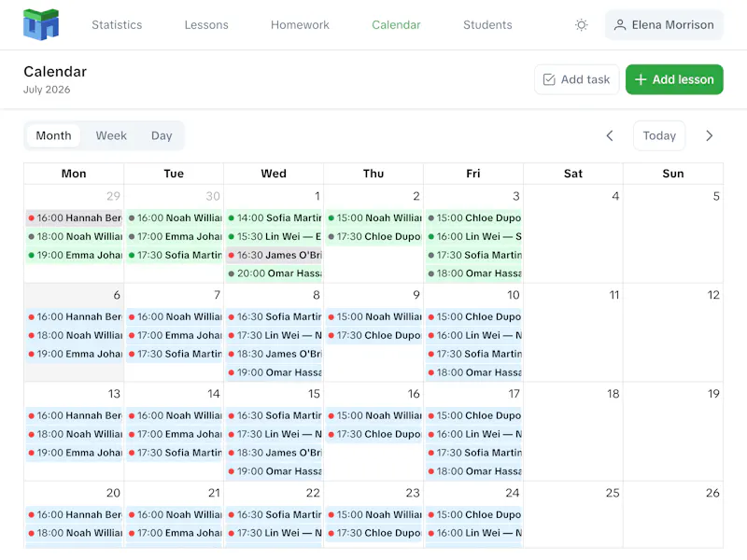
Task: Open the Calendar menu item
Action: [396, 25]
